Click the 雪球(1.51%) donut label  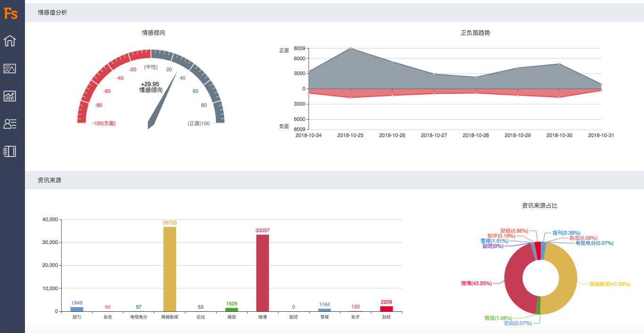pyautogui.click(x=494, y=241)
